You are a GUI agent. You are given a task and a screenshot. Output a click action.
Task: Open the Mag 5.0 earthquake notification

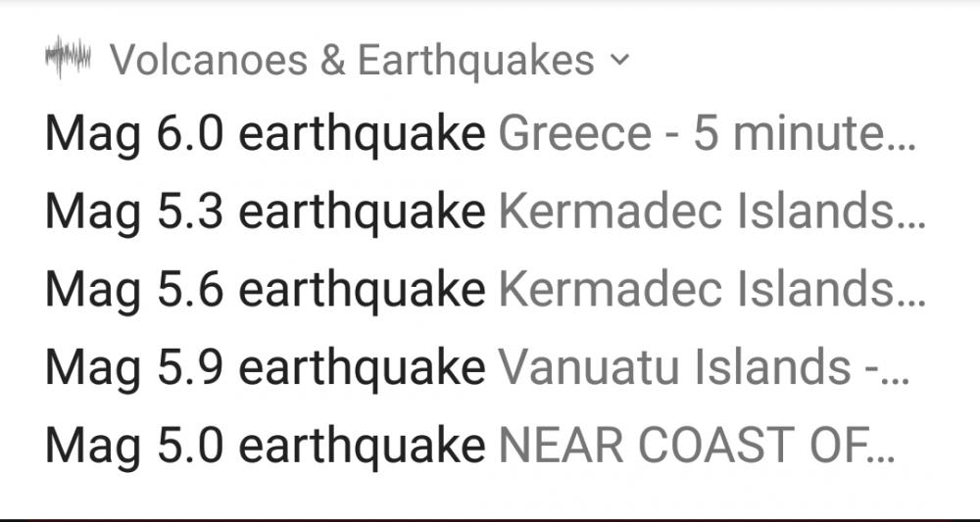(x=265, y=446)
